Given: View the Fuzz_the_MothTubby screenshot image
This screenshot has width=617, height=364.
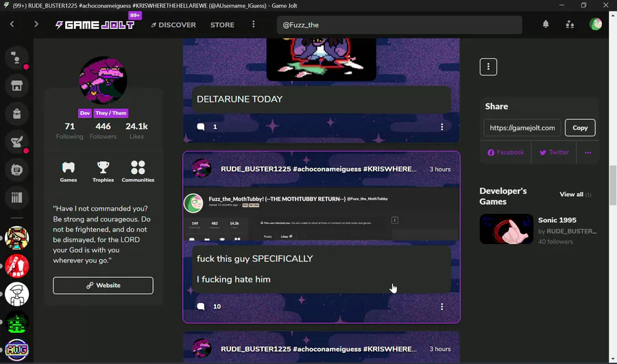Looking at the screenshot, I should coord(322,215).
